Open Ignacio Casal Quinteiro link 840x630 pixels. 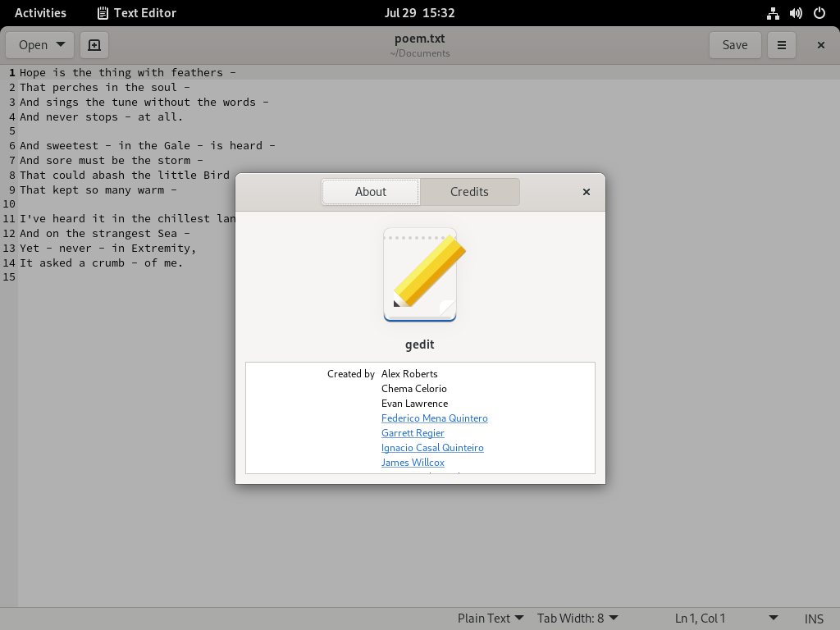click(432, 448)
